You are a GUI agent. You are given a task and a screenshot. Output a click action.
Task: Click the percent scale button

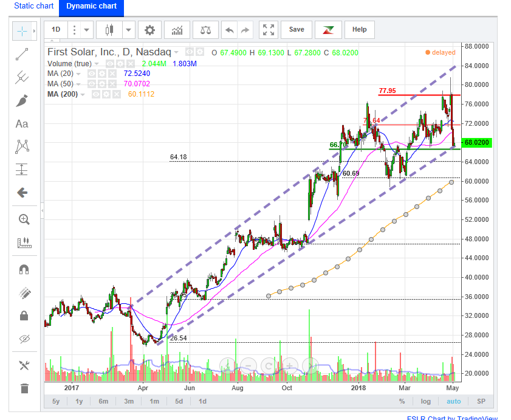402,401
